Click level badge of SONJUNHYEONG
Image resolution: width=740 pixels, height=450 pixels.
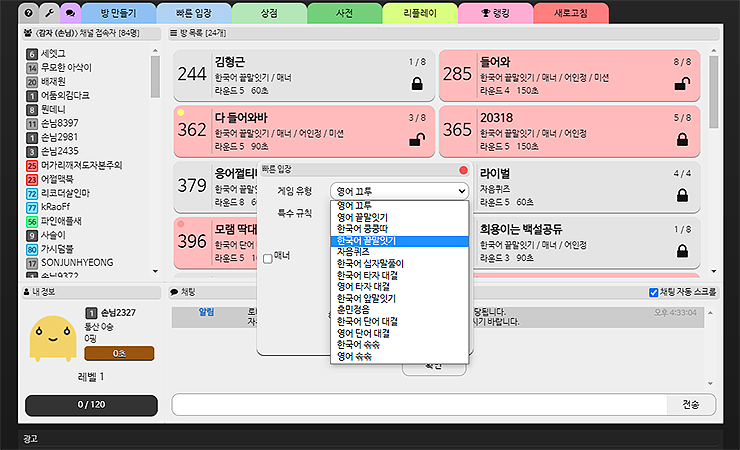(x=32, y=263)
